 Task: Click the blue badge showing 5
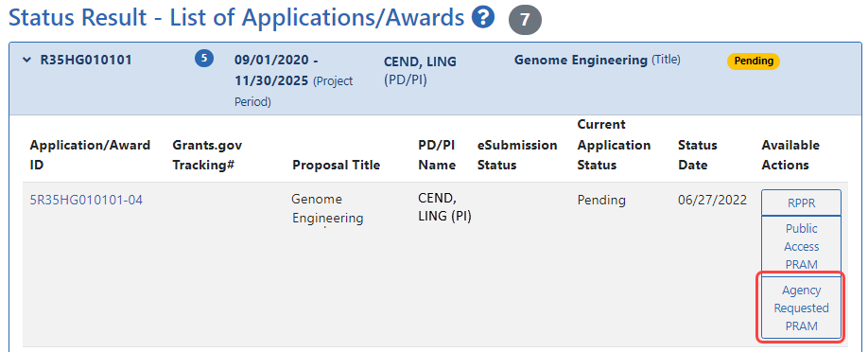click(204, 59)
